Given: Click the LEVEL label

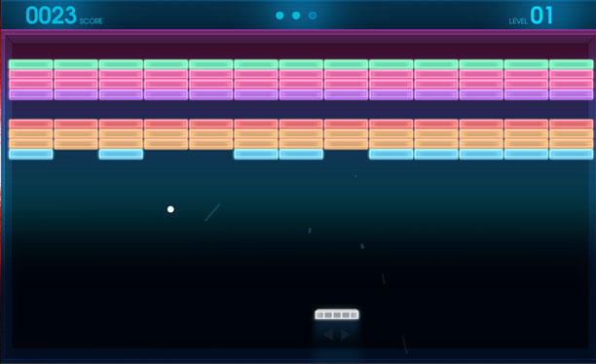Looking at the screenshot, I should (518, 21).
